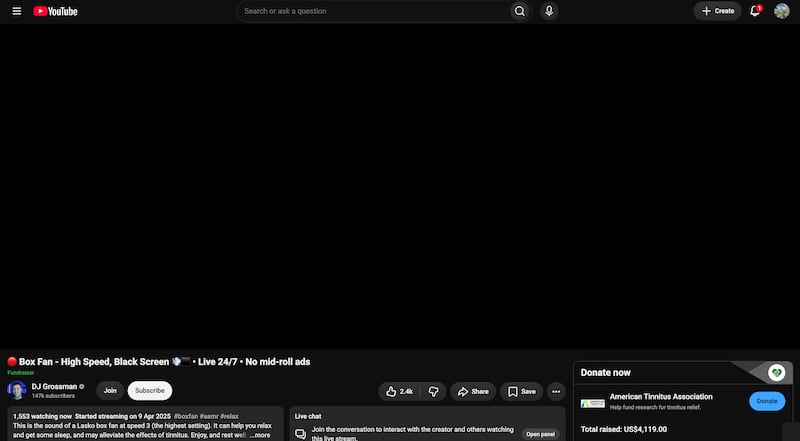
Task: Click the green Fundraiser label
Action: click(21, 373)
